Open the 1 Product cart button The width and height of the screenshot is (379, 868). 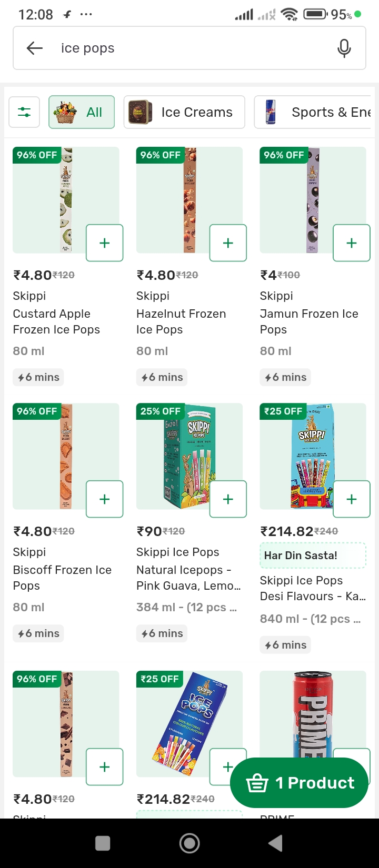(299, 783)
